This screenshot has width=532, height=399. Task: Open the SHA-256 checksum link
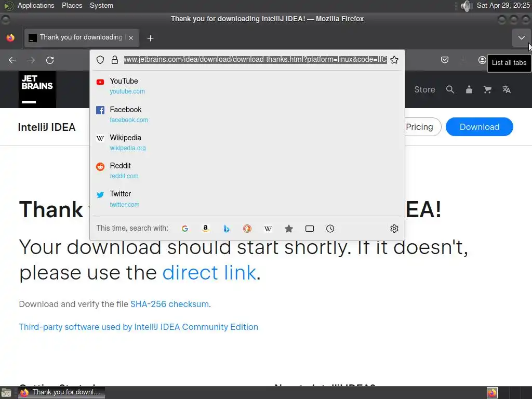tap(170, 304)
